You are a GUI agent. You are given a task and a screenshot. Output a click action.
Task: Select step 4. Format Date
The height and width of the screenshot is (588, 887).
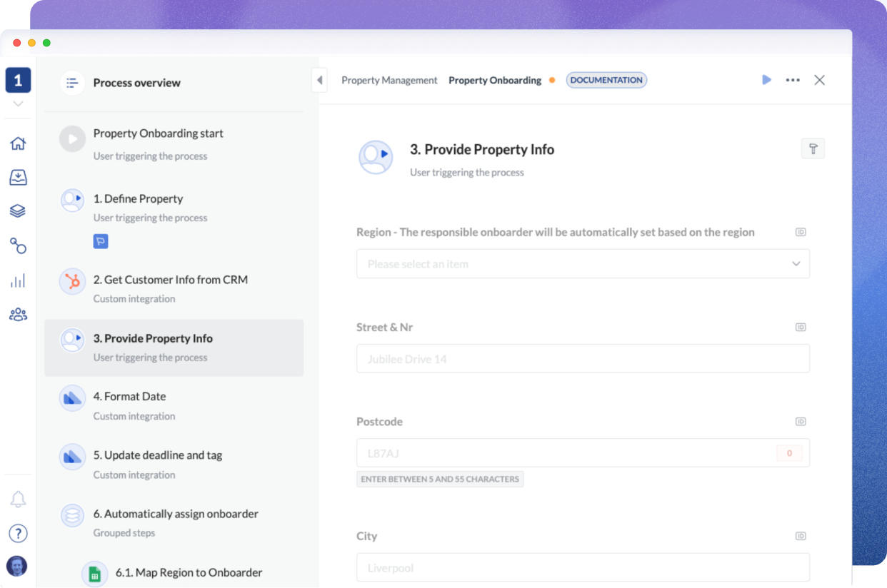(x=129, y=396)
